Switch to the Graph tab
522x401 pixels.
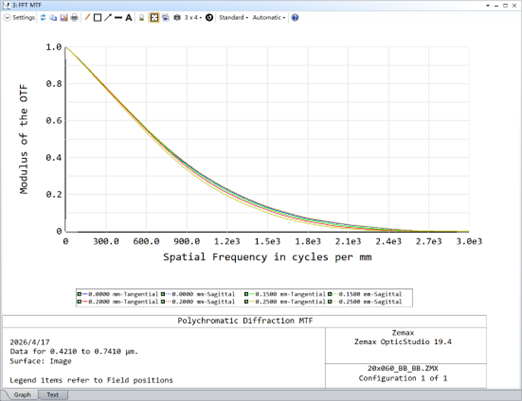tap(22, 395)
